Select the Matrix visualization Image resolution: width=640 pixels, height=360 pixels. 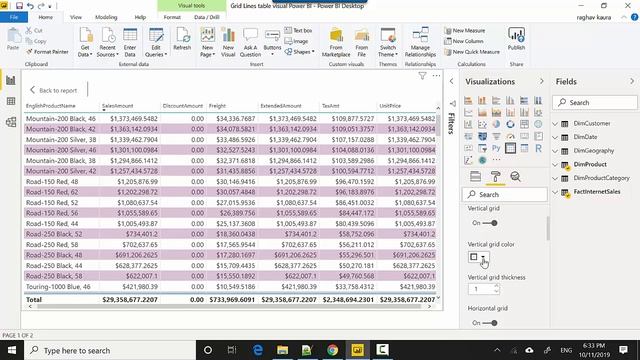tap(524, 148)
